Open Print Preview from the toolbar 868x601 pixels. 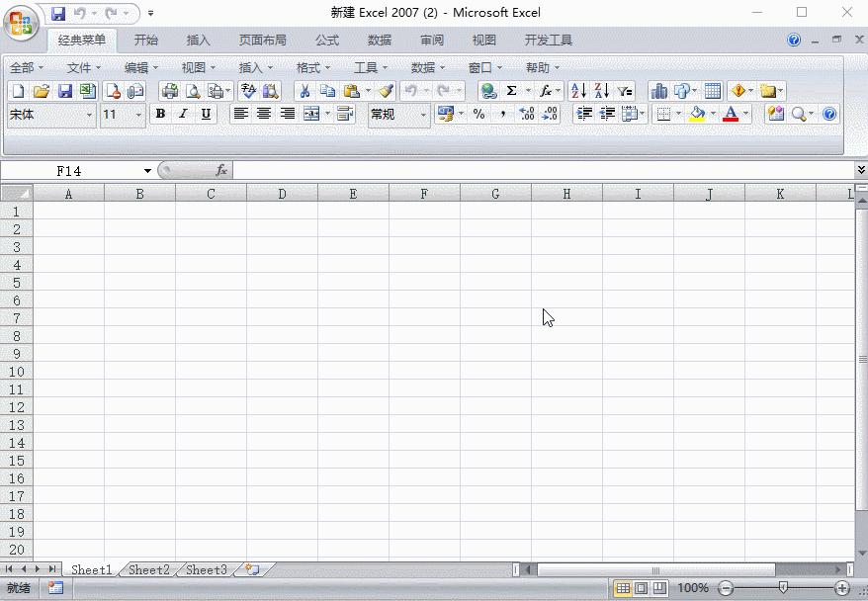coord(193,91)
